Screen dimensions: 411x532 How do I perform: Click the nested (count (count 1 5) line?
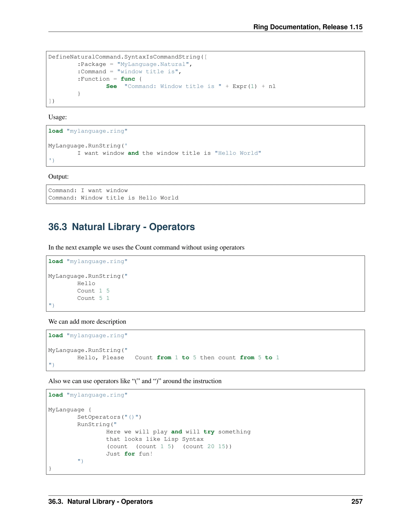point(169,446)
